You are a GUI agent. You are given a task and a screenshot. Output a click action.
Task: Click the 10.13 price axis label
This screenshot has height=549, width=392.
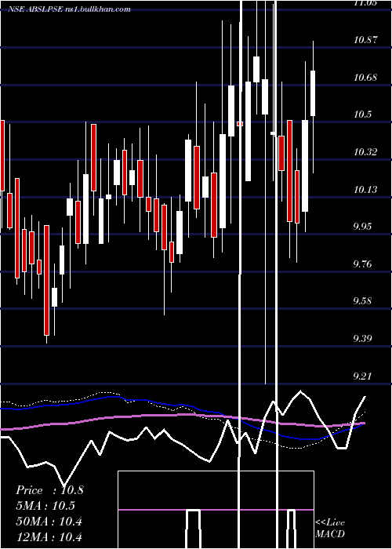[365, 190]
